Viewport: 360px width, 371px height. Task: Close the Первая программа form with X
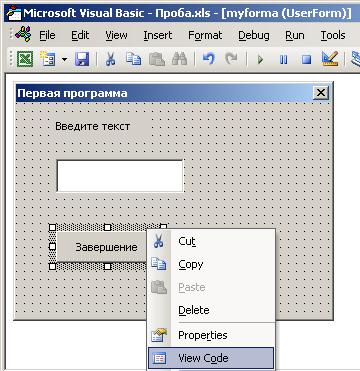pyautogui.click(x=321, y=93)
